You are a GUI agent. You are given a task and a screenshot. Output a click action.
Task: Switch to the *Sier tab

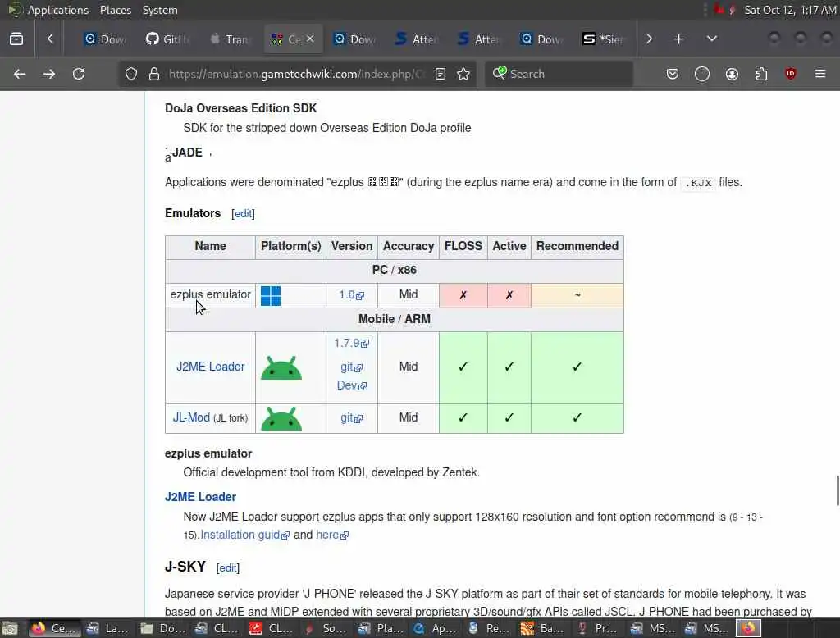click(x=605, y=39)
